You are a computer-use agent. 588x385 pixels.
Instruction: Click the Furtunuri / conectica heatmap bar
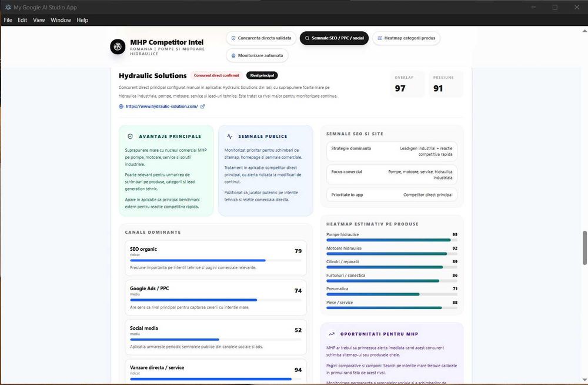392,281
